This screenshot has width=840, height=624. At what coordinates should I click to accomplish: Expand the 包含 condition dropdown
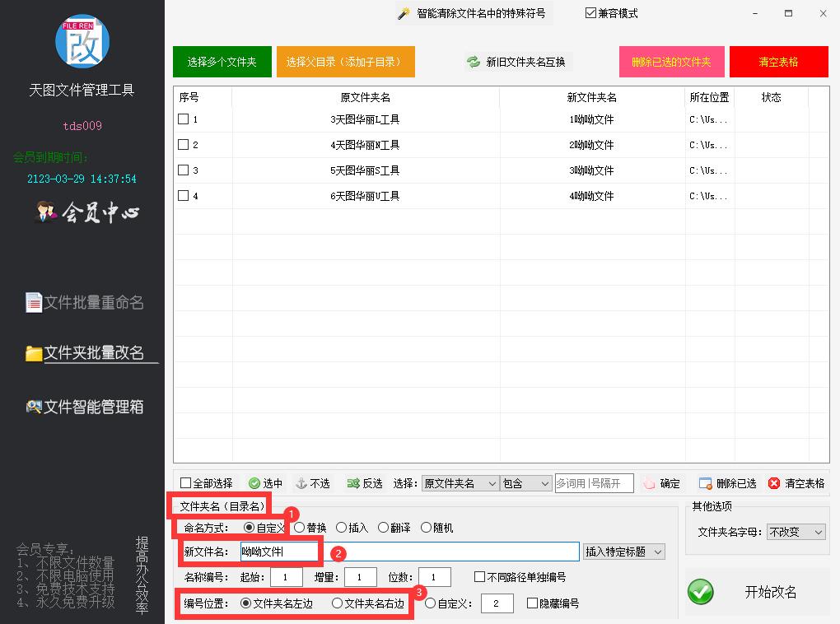525,483
